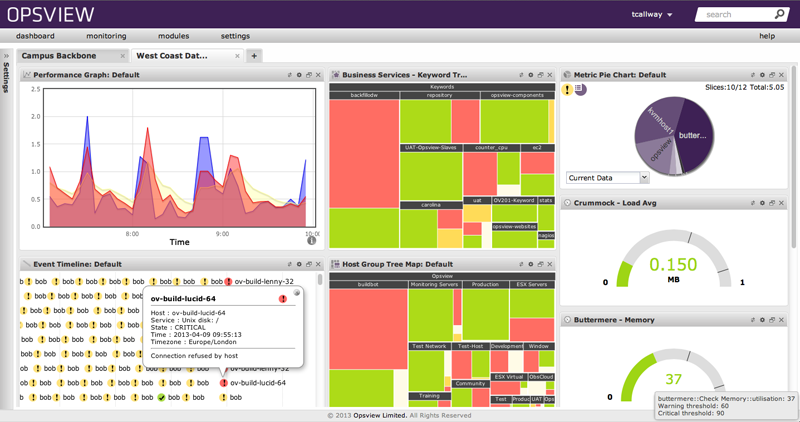Click the butter... pie slice

[693, 135]
